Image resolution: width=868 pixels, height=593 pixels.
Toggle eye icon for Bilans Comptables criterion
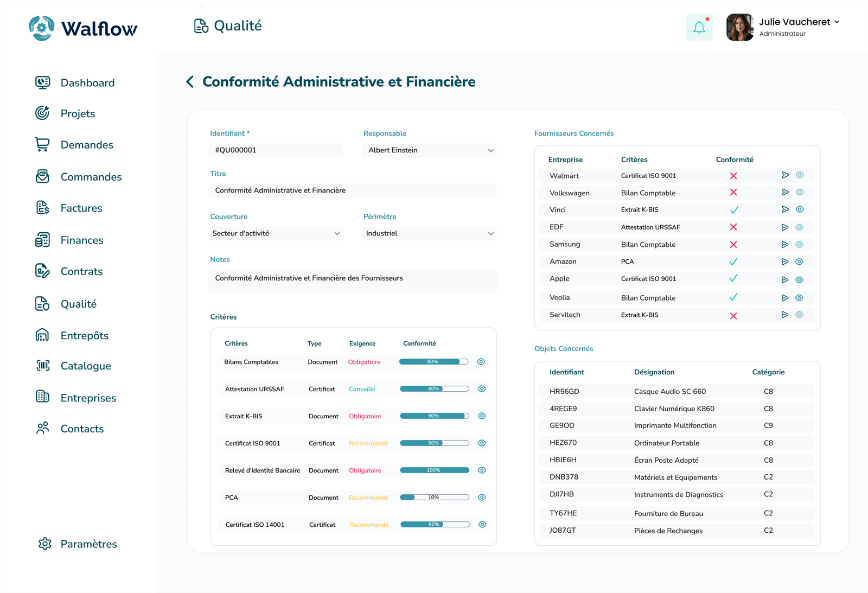(x=481, y=362)
